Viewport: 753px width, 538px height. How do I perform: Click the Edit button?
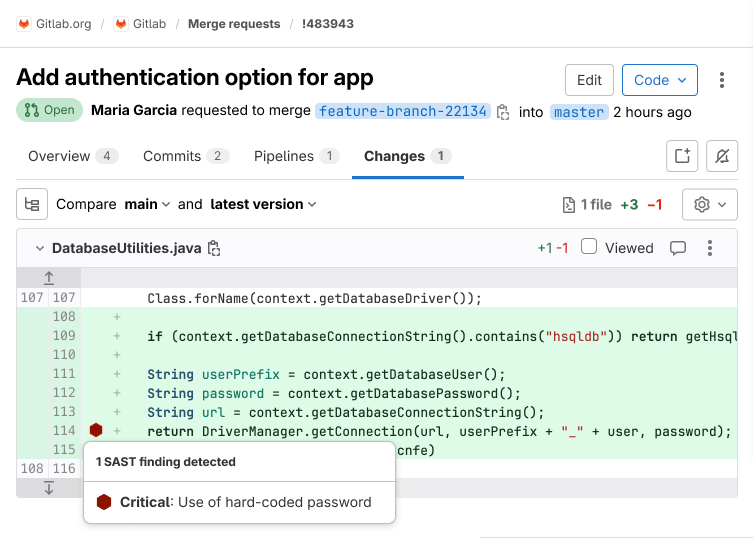pos(589,80)
